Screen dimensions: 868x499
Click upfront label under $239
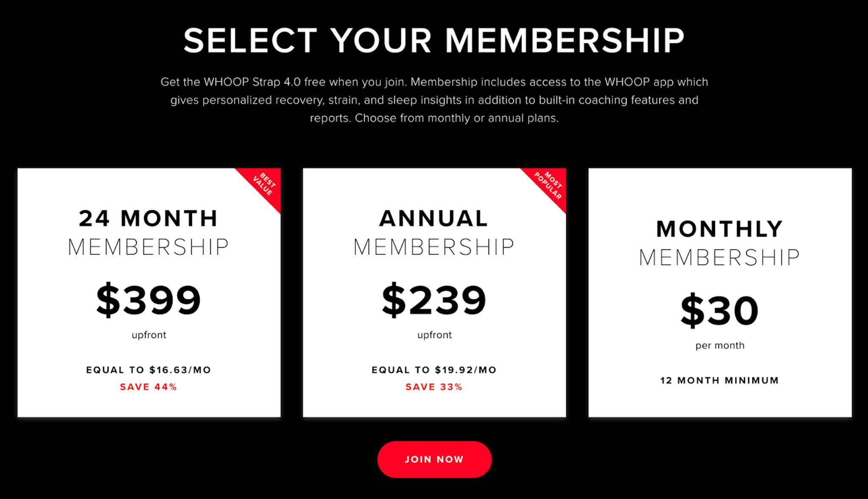tap(434, 335)
